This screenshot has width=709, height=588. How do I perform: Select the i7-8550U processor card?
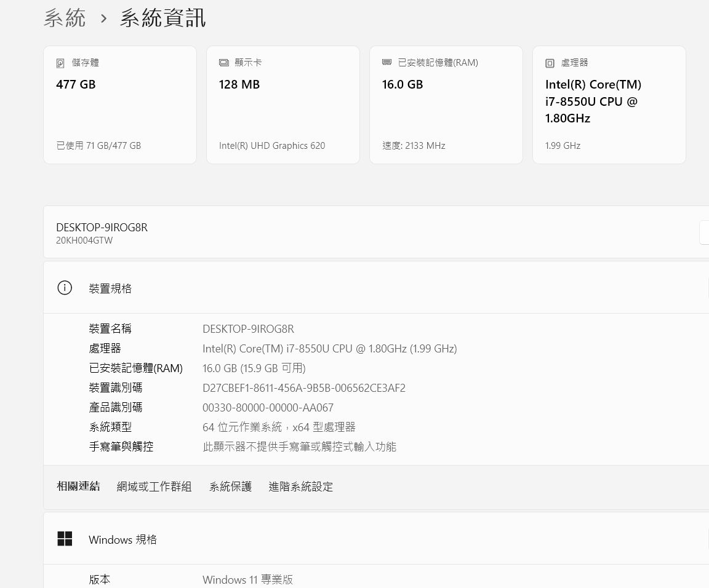[609, 105]
